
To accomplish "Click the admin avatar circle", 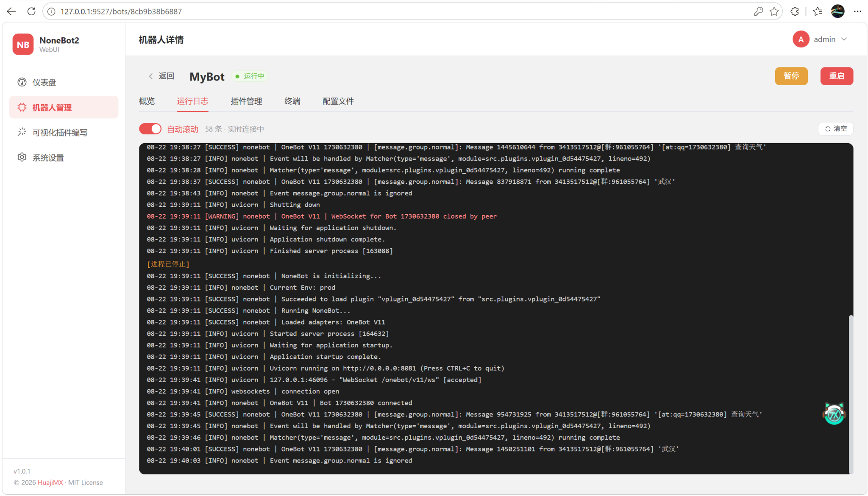I will click(x=801, y=39).
